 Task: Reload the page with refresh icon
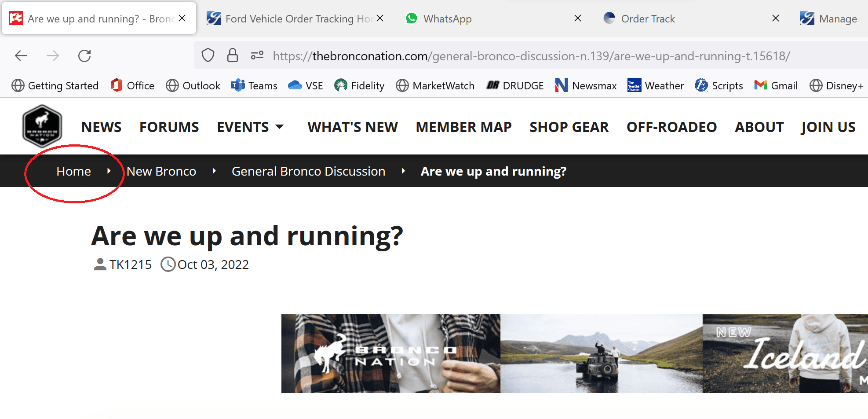point(84,56)
